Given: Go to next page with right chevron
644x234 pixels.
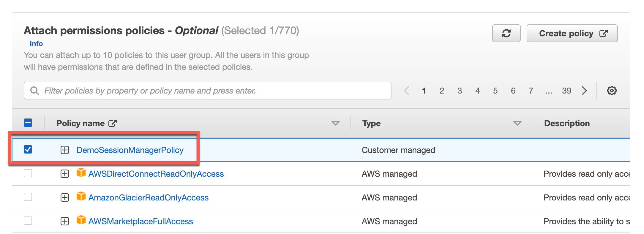Looking at the screenshot, I should (584, 91).
